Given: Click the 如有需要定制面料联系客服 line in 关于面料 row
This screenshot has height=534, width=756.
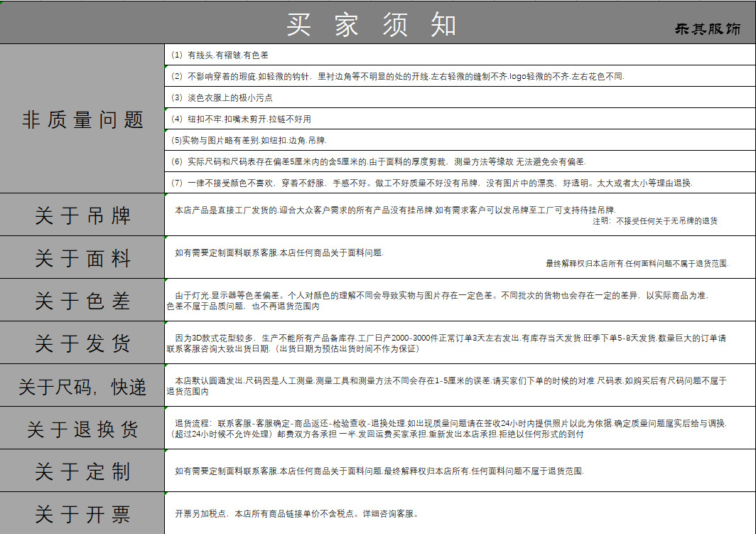Looking at the screenshot, I should (x=279, y=252).
